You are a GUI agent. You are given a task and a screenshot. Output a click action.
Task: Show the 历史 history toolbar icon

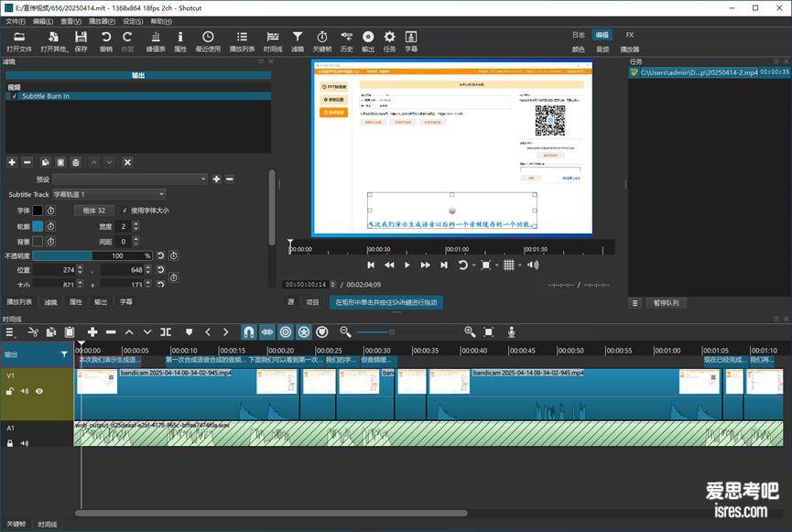[346, 41]
